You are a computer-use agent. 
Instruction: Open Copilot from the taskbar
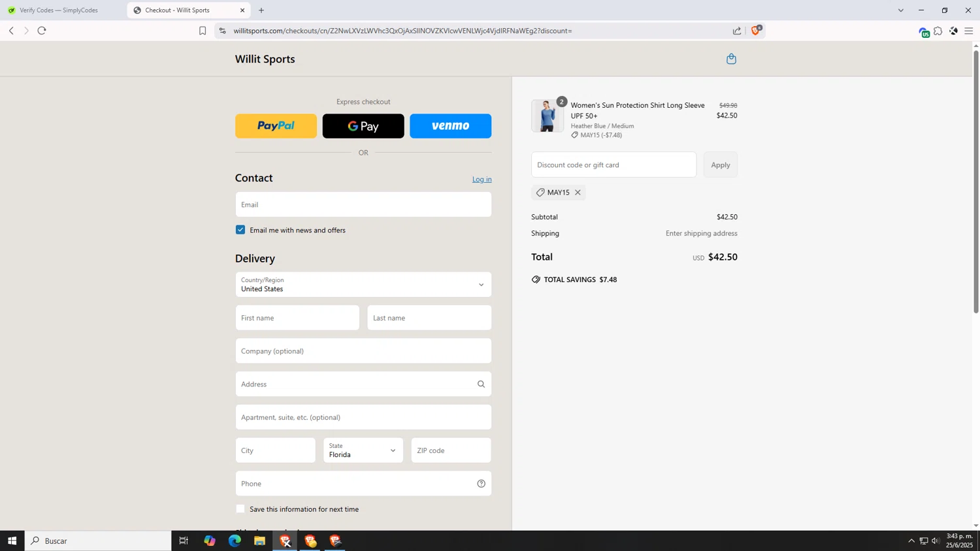[209, 541]
